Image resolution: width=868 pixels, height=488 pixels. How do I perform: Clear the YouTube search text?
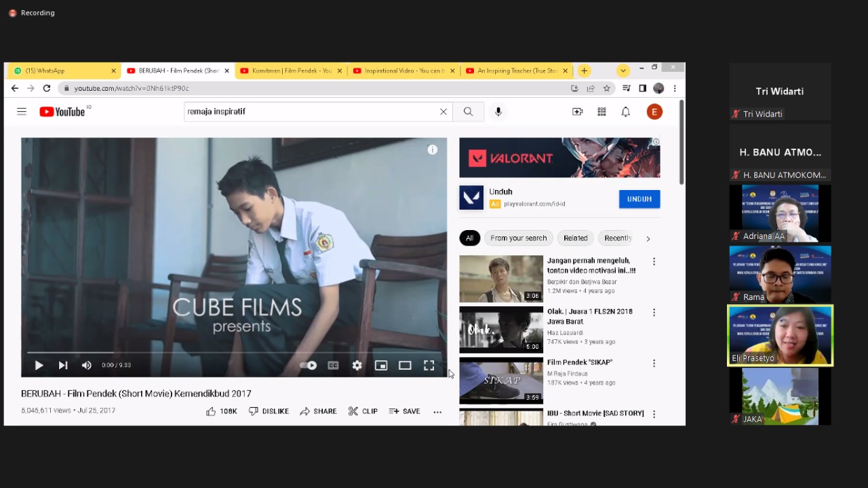[443, 111]
